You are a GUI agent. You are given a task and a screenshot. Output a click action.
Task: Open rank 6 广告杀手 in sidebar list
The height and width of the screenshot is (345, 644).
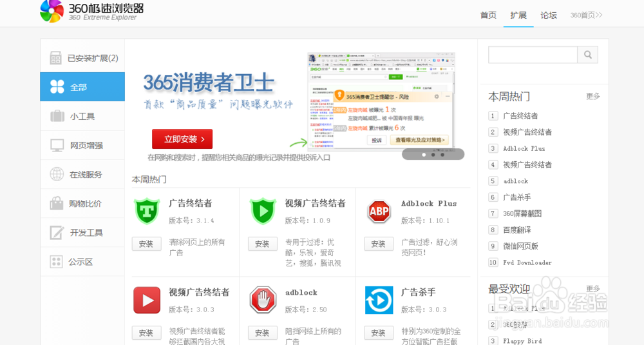[517, 197]
